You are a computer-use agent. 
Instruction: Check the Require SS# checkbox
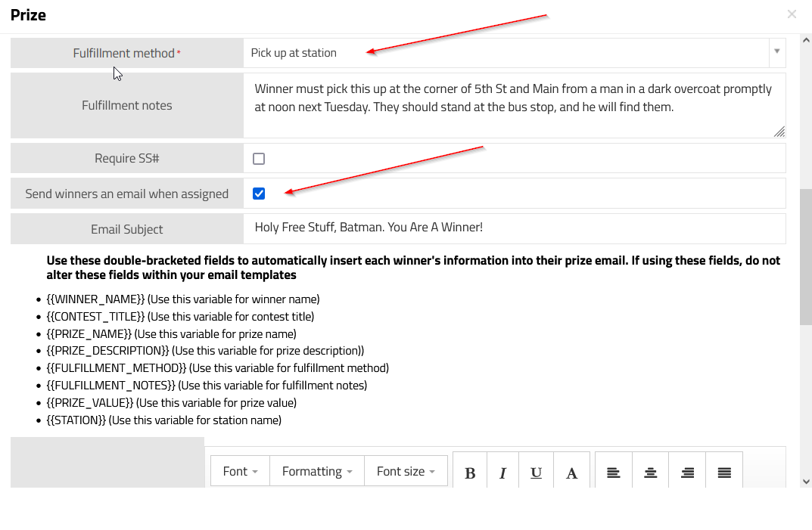pos(259,159)
